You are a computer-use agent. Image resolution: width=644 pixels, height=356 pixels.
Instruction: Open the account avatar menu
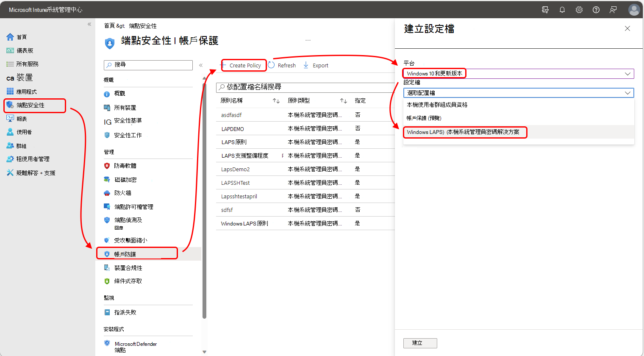[x=634, y=10]
